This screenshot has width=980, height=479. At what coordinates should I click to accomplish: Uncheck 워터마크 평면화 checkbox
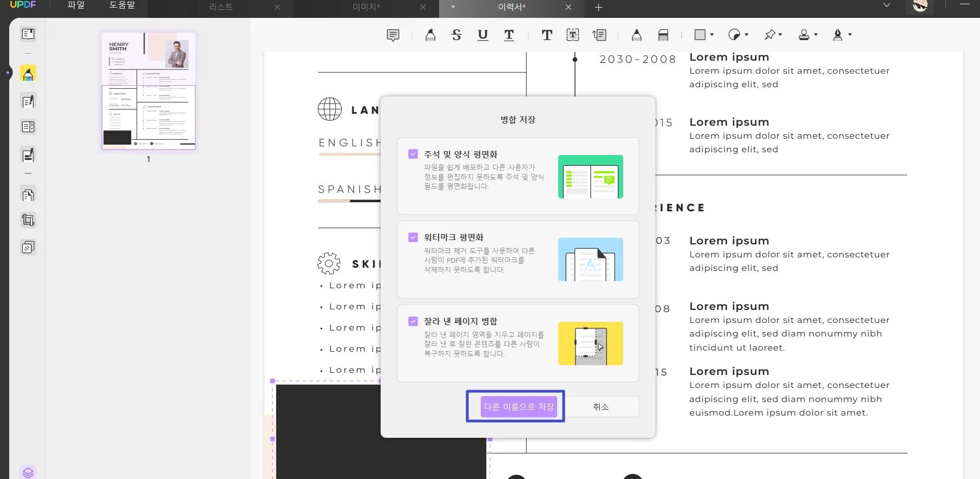point(413,237)
